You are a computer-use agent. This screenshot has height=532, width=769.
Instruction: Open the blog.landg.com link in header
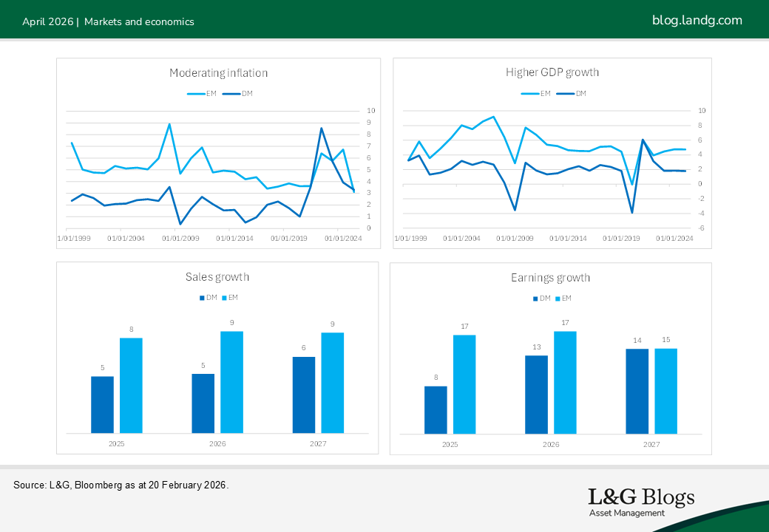(697, 21)
